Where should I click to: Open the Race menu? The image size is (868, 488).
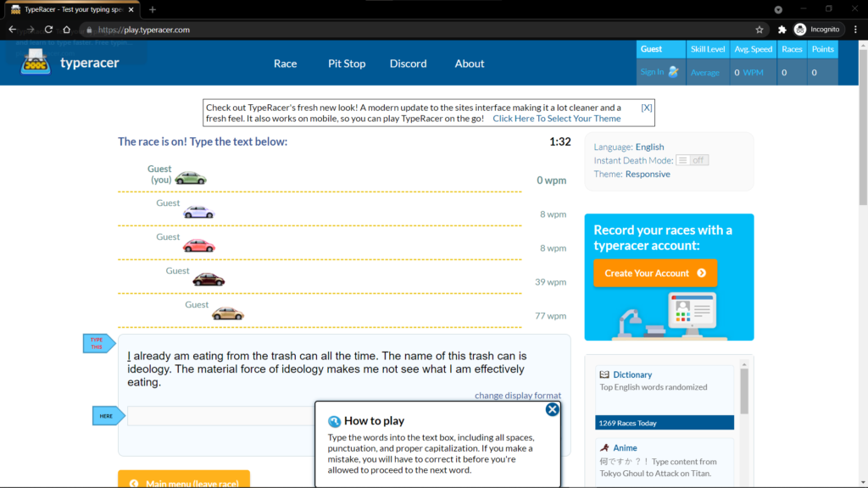pyautogui.click(x=285, y=64)
